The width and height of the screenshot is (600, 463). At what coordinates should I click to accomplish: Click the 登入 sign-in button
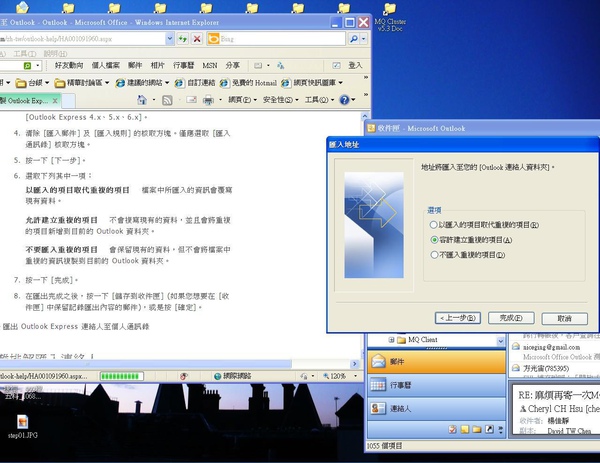pos(355,65)
